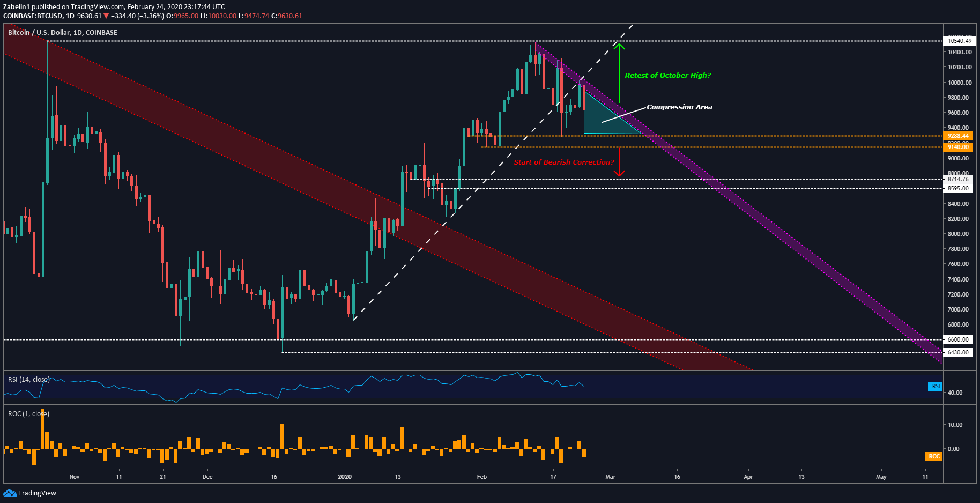The image size is (980, 503).
Task: Click the 2020 label on the time axis
Action: click(345, 477)
